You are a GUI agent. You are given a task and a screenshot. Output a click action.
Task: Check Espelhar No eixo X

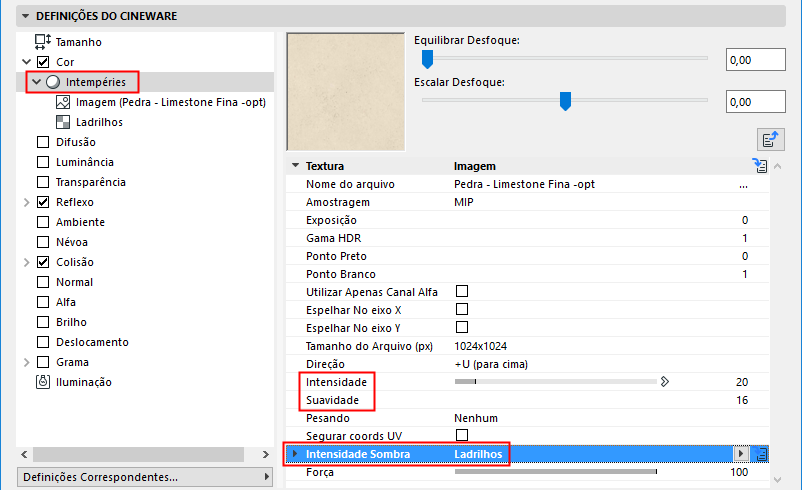462,309
